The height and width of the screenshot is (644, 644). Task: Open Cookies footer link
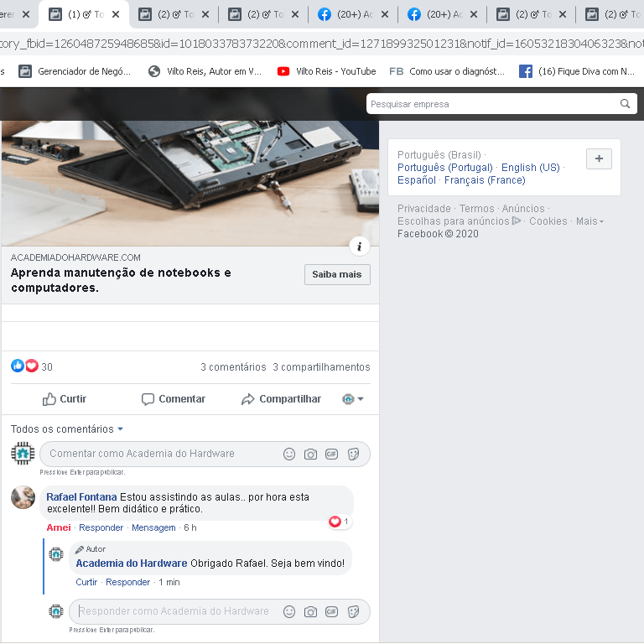tap(548, 221)
